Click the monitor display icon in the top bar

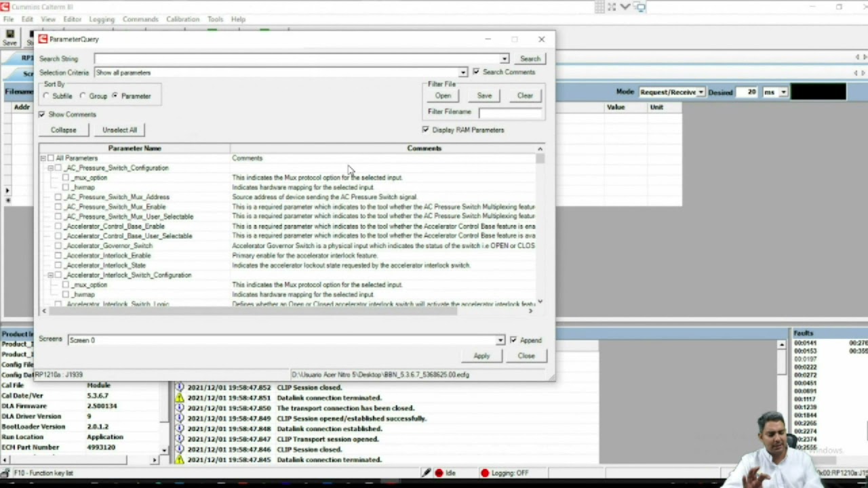(640, 7)
